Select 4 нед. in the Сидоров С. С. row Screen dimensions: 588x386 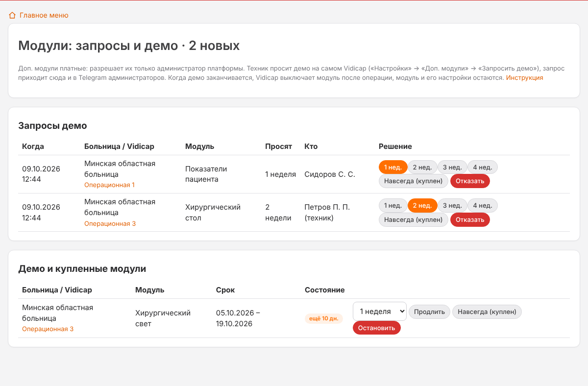click(x=483, y=167)
